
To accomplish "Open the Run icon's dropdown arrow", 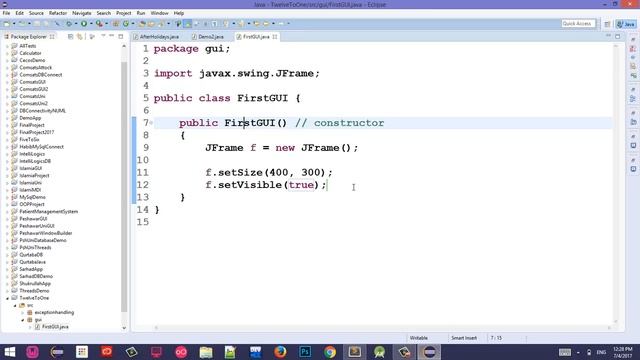I will pos(91,24).
